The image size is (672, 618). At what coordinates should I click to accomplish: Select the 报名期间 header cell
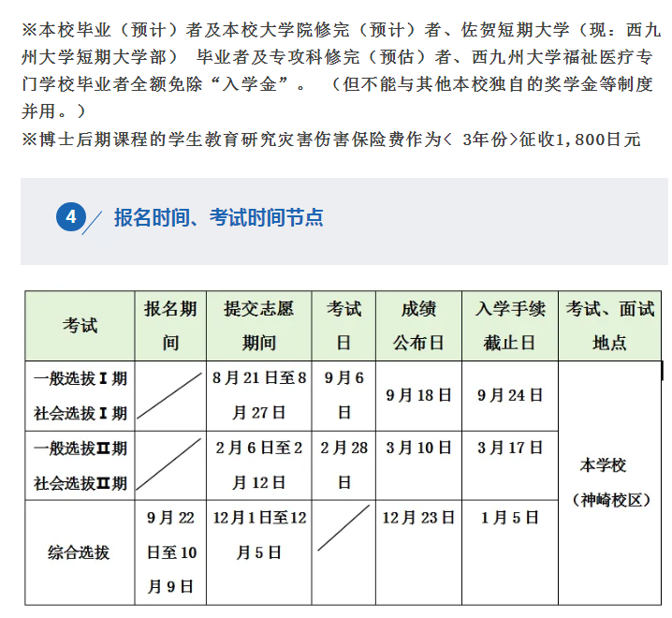171,326
